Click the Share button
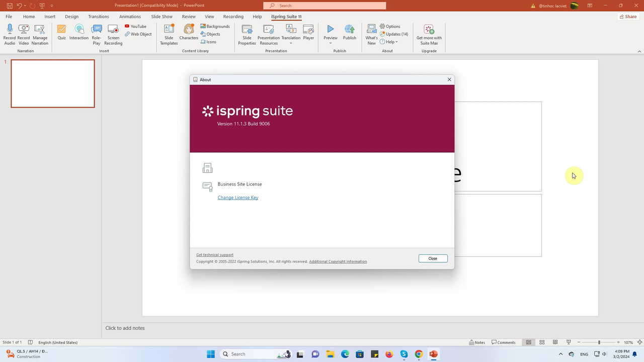The image size is (644, 362). [628, 17]
